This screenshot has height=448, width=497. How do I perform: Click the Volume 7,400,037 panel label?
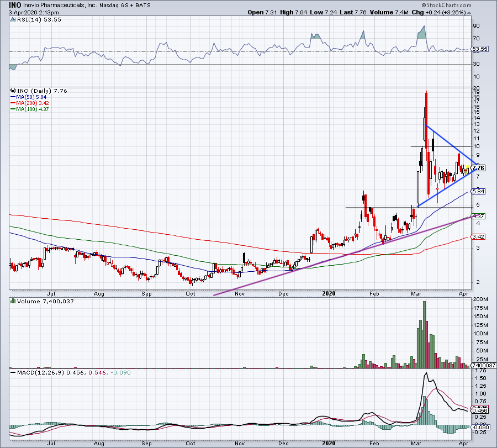click(x=45, y=301)
